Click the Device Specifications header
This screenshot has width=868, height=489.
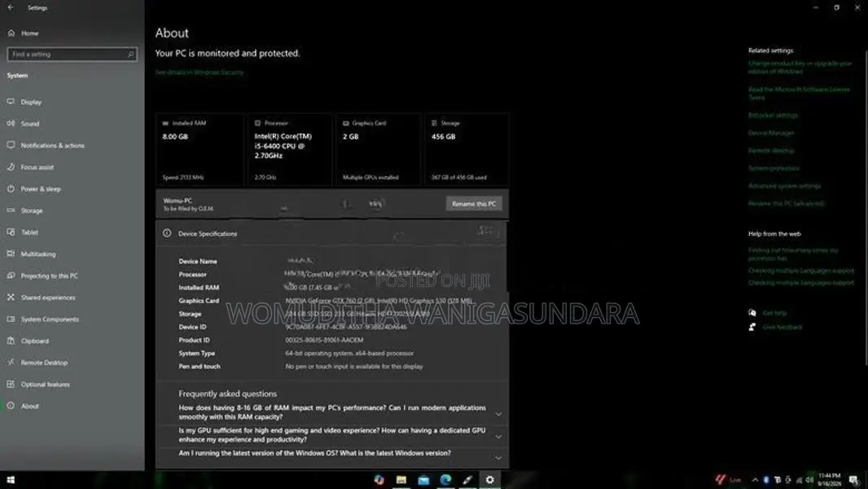coord(332,234)
